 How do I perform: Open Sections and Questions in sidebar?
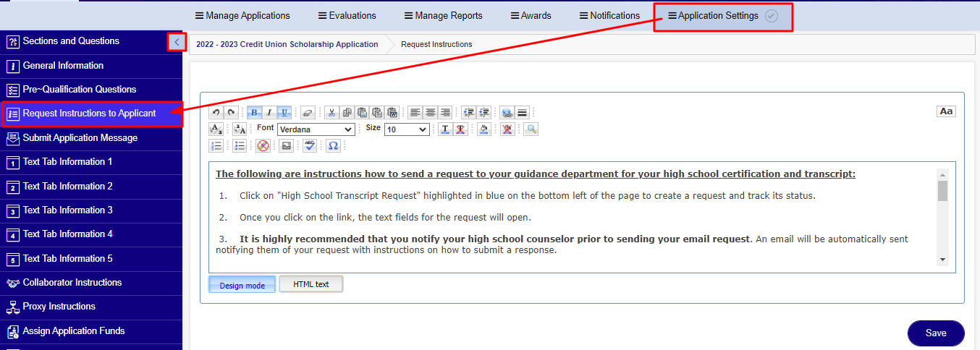(x=83, y=41)
